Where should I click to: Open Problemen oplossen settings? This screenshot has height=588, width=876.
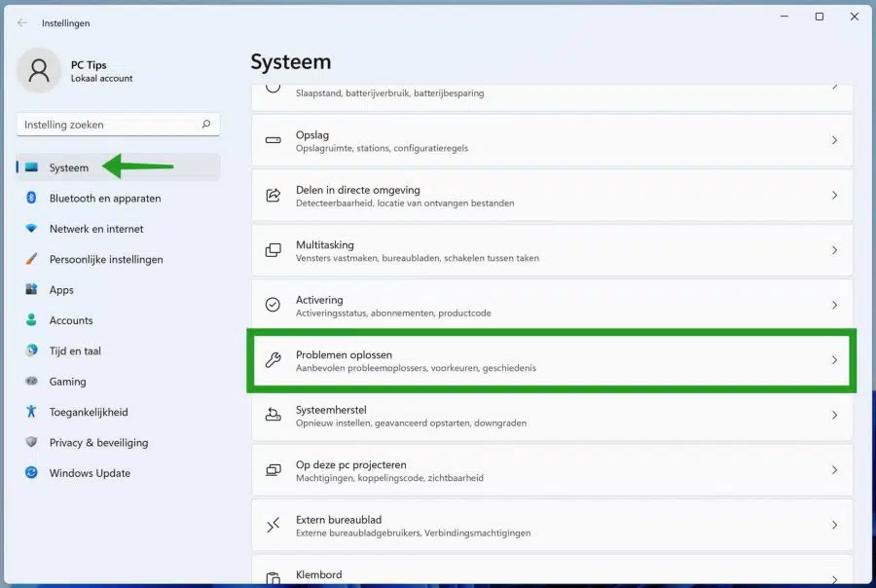point(552,360)
